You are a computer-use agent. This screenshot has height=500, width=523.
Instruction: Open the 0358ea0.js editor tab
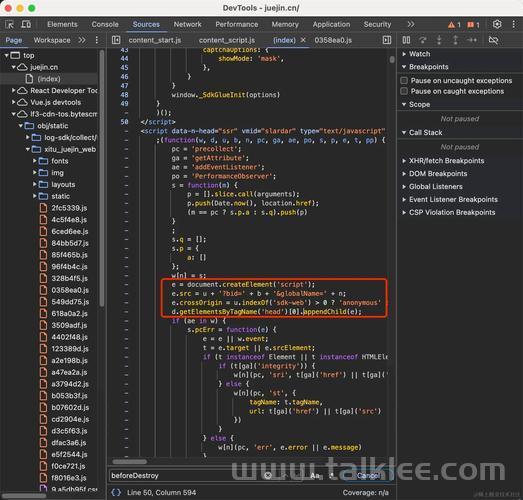tap(333, 40)
